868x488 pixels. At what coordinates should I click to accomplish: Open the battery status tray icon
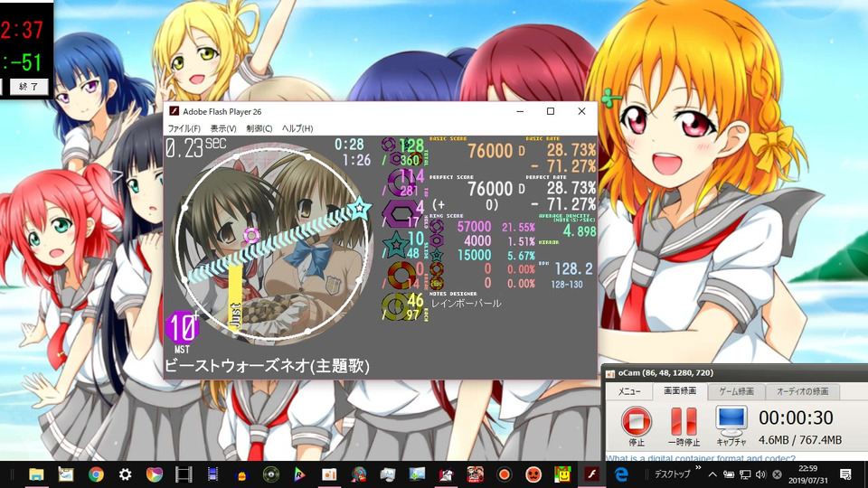(729, 474)
